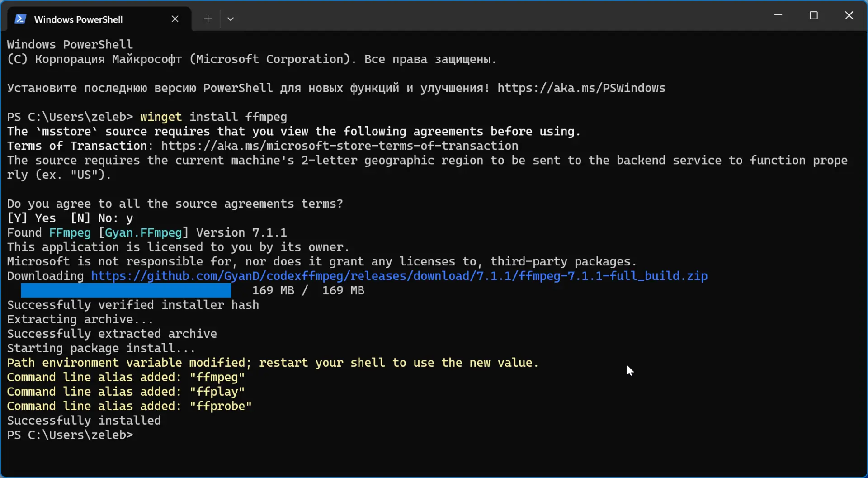Click the 'msstore' source agreements notice line
The width and height of the screenshot is (868, 478).
click(294, 132)
